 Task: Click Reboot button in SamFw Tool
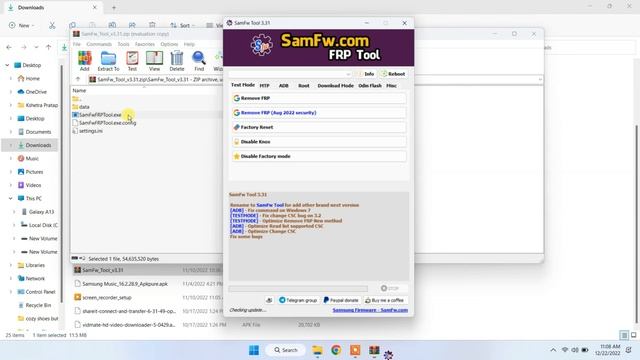393,74
